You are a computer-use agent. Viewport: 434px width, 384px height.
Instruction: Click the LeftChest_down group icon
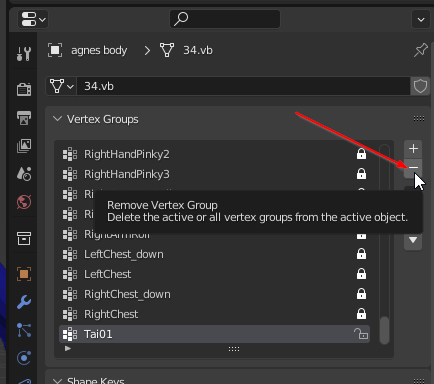pos(70,254)
